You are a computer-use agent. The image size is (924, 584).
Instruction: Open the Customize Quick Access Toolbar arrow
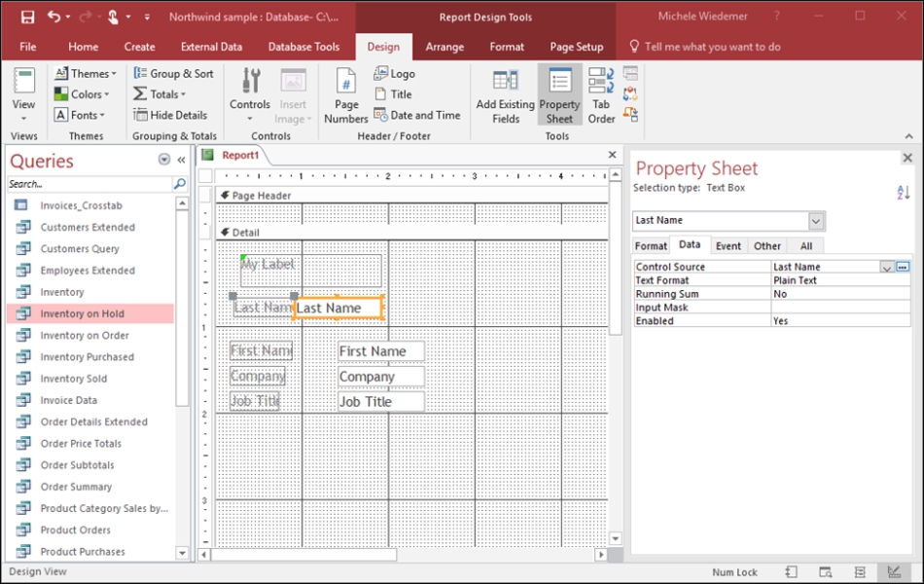(147, 18)
